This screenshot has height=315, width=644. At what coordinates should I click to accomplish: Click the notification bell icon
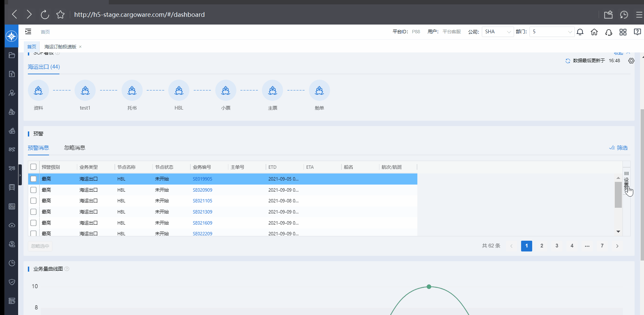580,32
